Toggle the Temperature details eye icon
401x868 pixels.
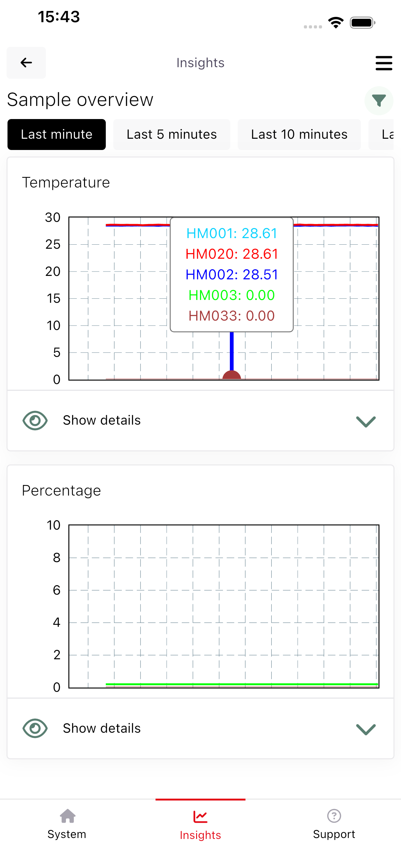[35, 421]
